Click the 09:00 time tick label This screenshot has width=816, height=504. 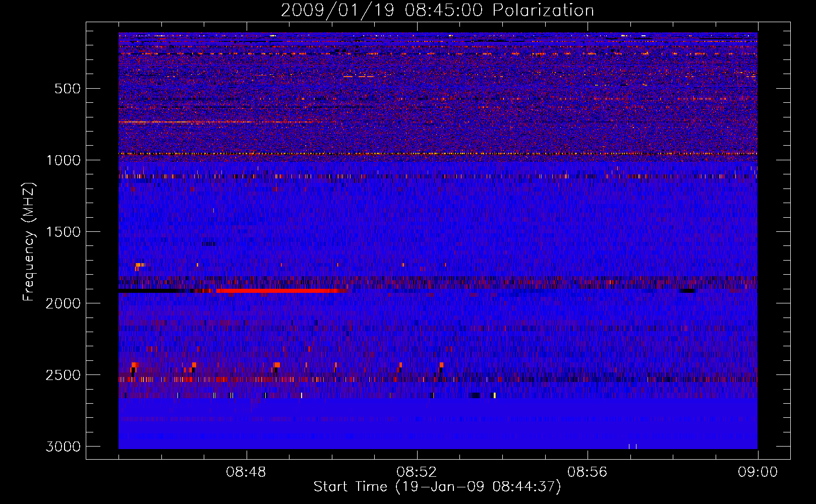tap(757, 472)
